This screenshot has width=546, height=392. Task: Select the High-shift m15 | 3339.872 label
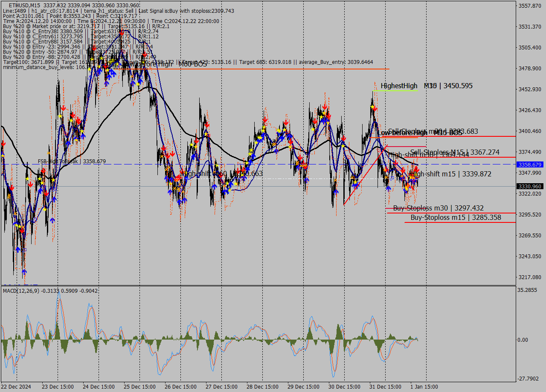450,174
